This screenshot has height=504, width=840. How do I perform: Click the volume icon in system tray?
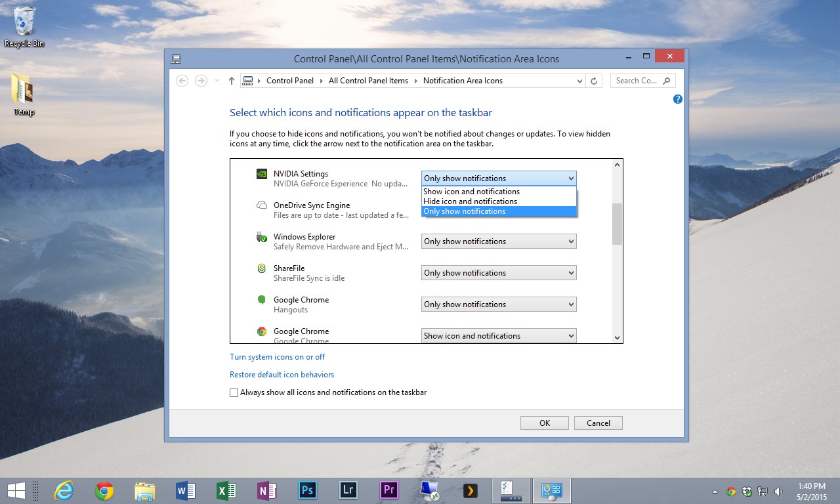[778, 490]
